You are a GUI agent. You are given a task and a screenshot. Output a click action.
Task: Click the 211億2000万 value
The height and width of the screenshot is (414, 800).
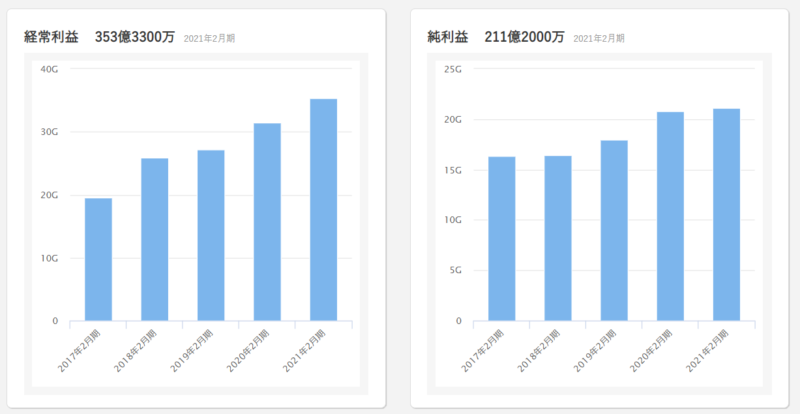coord(524,37)
